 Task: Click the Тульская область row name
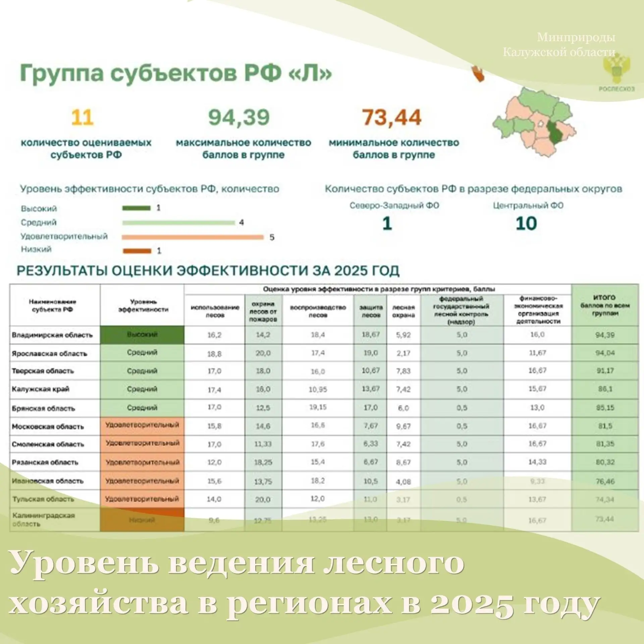pos(43,499)
